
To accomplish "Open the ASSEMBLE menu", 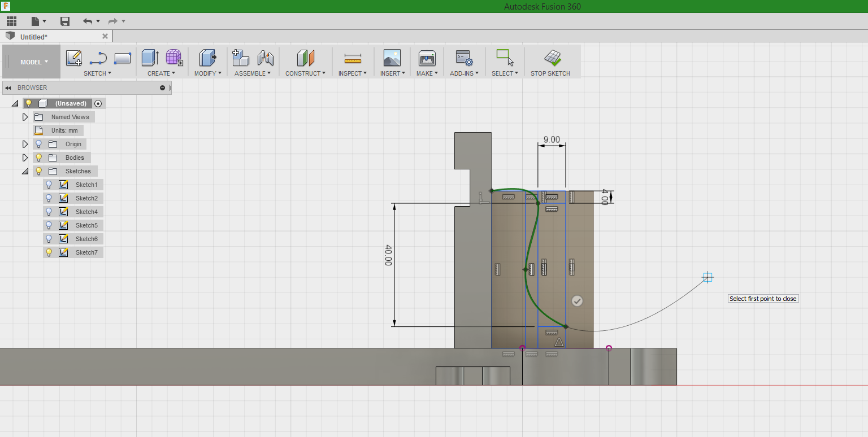I will [x=253, y=73].
